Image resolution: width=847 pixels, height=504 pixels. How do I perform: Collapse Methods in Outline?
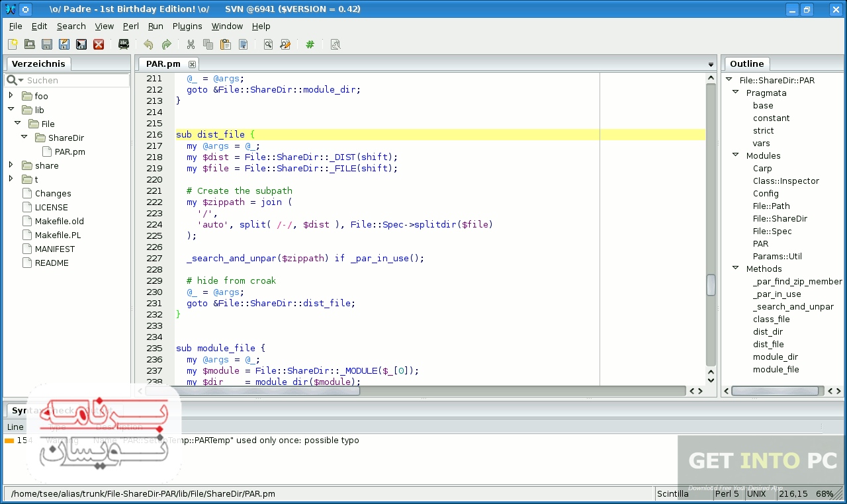click(x=735, y=269)
